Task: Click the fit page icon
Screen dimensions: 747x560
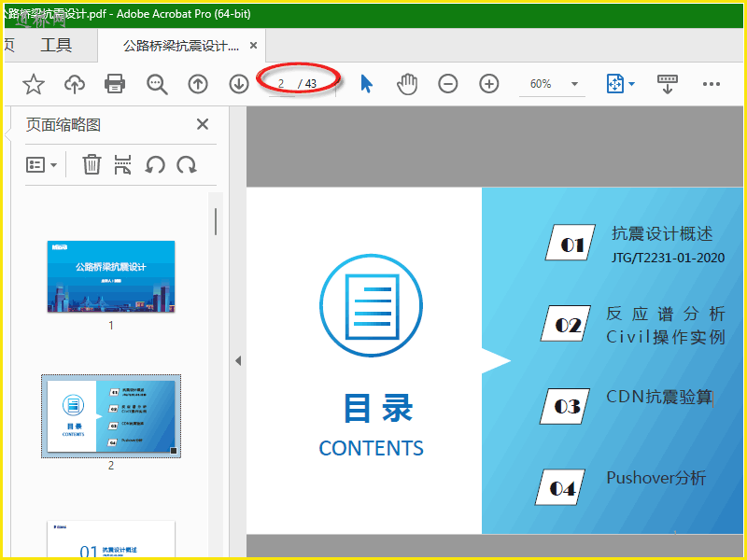Action: [615, 84]
